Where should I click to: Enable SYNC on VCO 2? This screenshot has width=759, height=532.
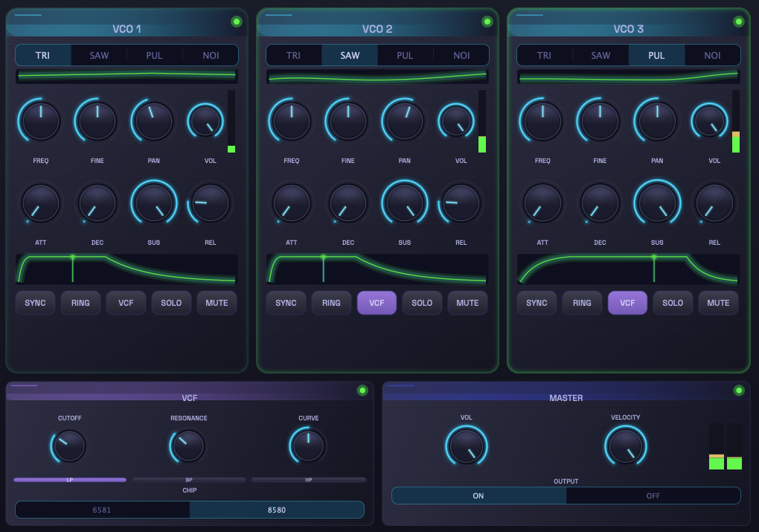pyautogui.click(x=286, y=303)
